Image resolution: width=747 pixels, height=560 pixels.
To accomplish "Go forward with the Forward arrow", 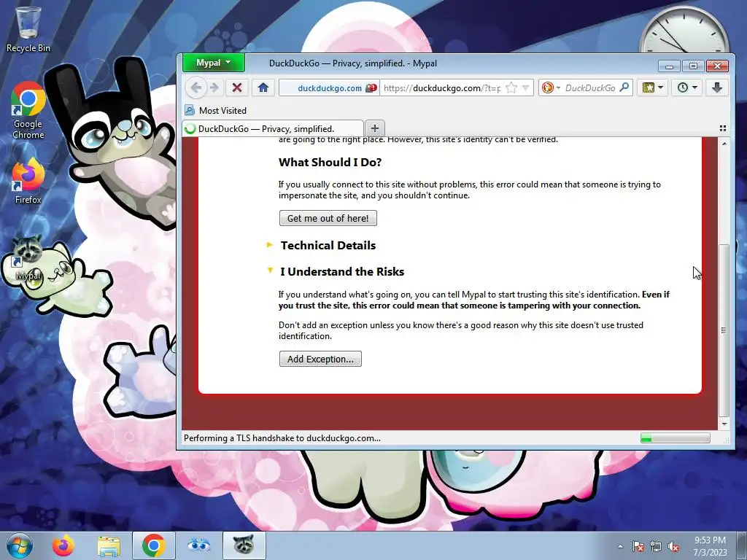I will (214, 87).
